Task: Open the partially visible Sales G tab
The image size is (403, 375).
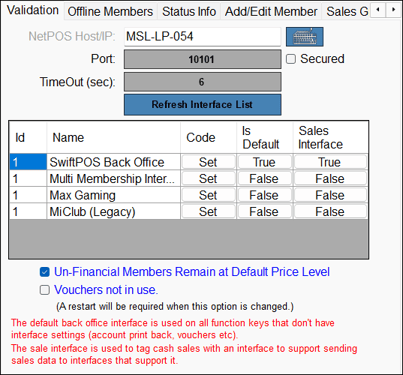Action: 347,12
